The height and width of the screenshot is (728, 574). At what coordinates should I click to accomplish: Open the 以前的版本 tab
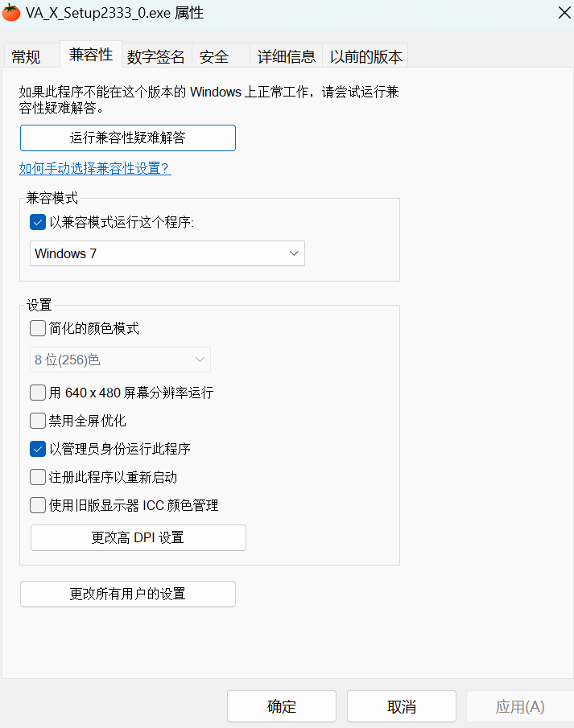(x=365, y=57)
